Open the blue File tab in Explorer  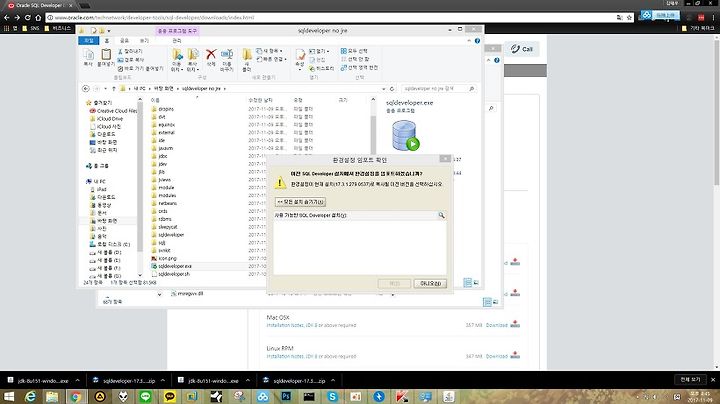(x=89, y=41)
